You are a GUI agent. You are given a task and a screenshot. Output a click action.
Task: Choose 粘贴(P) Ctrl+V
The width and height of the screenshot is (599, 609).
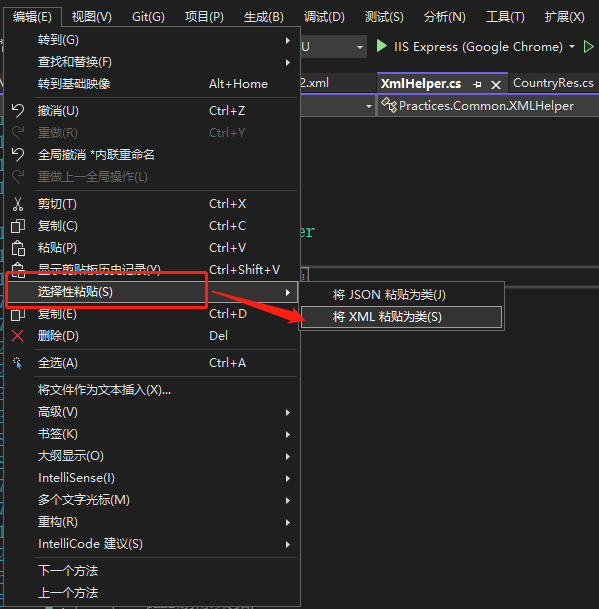coord(152,248)
